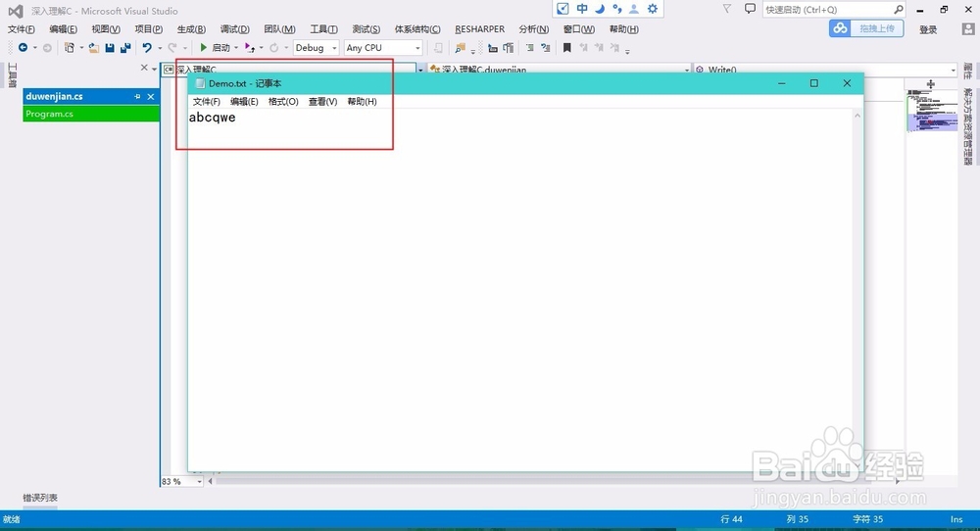Viewport: 980px width, 531px height.
Task: Click the New Project toolbar icon
Action: coord(70,47)
